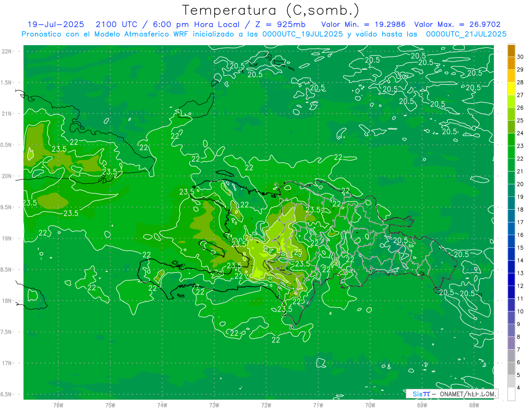The width and height of the screenshot is (532, 411).
Task: Select the date text 19-Jul-2025
Action: [x=57, y=24]
